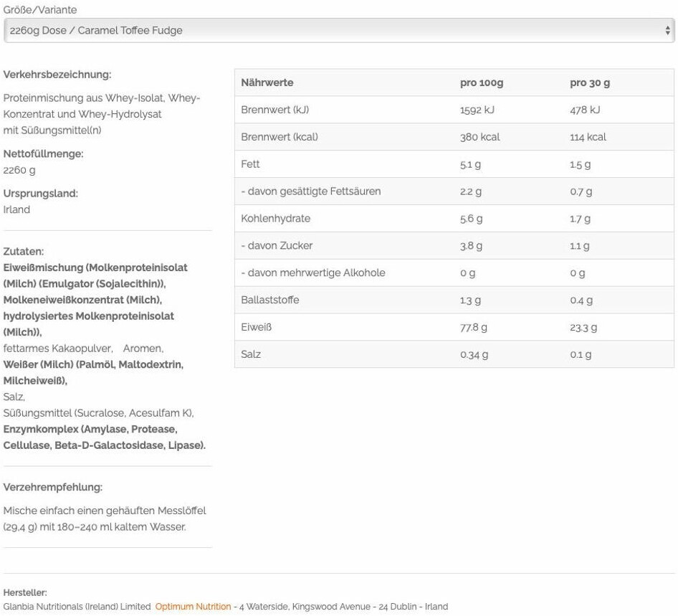Click the Ursprungsland heading
Image resolution: width=678 pixels, height=616 pixels.
[40, 194]
